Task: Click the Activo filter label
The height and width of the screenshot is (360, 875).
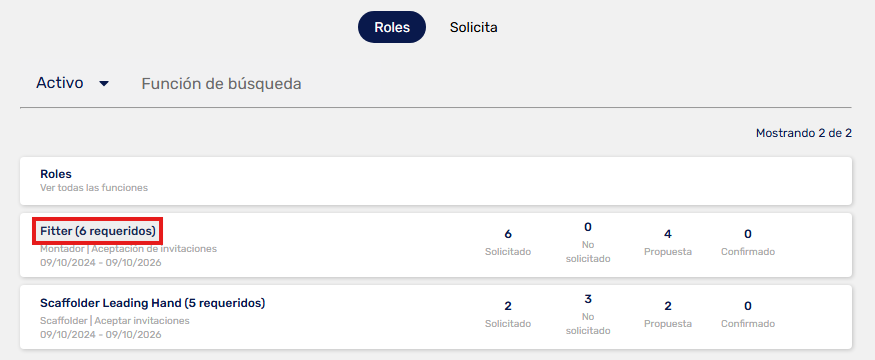Action: [x=60, y=83]
